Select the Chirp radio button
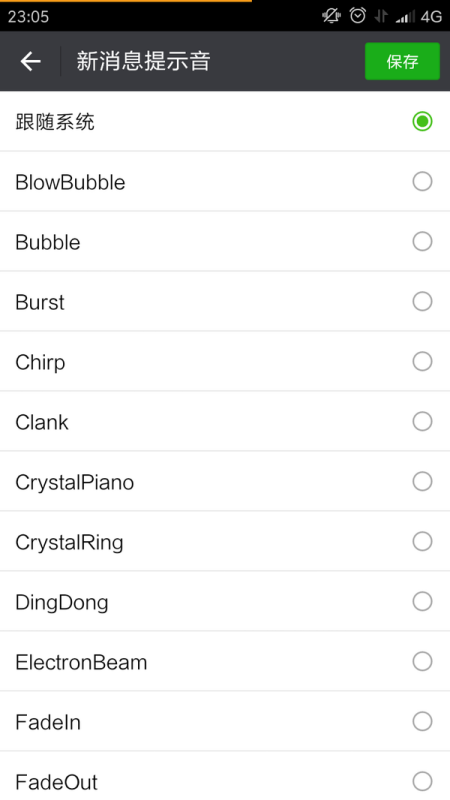The image size is (450, 800). coord(422,361)
